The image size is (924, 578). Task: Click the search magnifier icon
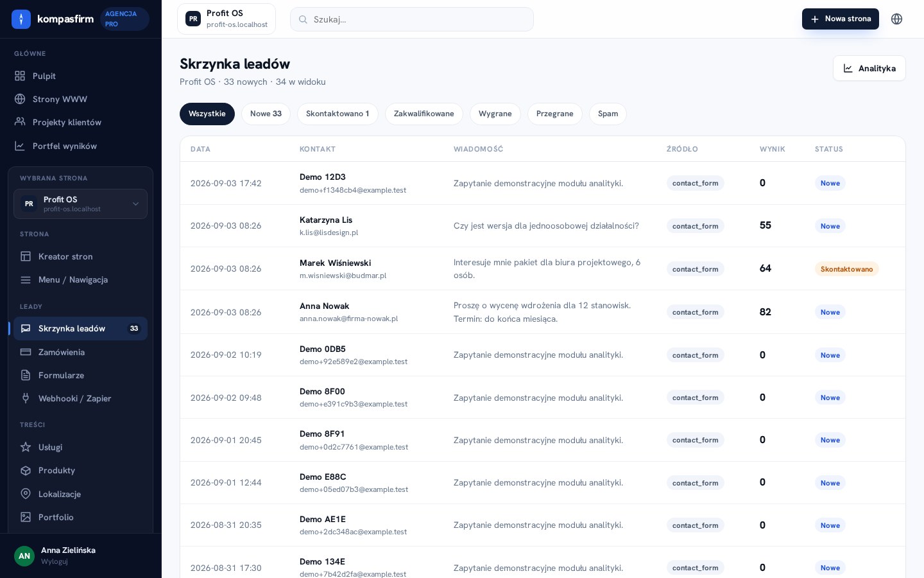303,19
